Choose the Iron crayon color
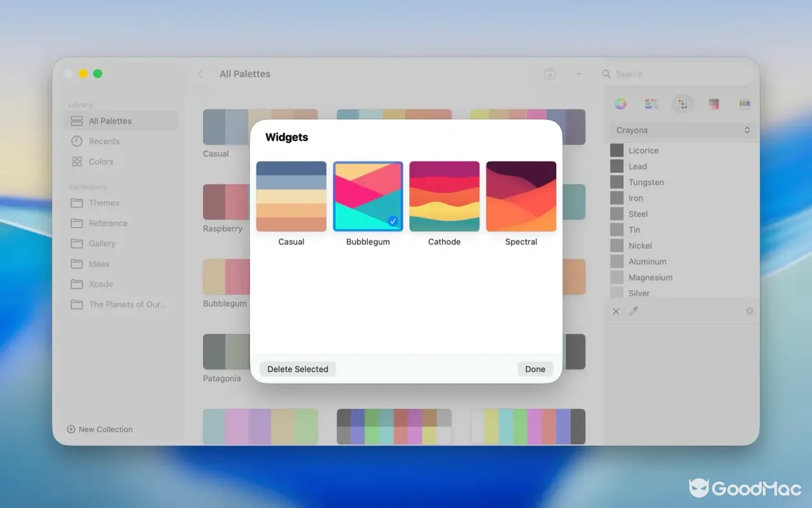This screenshot has height=508, width=812. tap(683, 198)
